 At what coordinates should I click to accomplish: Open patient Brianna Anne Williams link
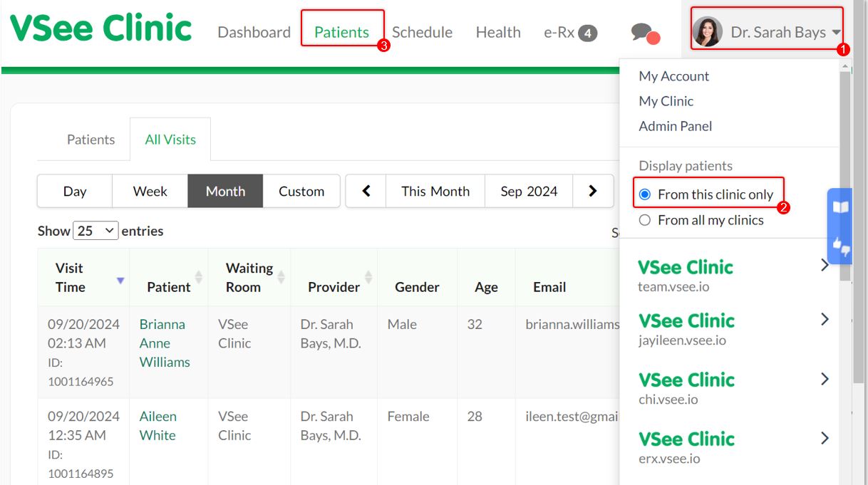165,343
